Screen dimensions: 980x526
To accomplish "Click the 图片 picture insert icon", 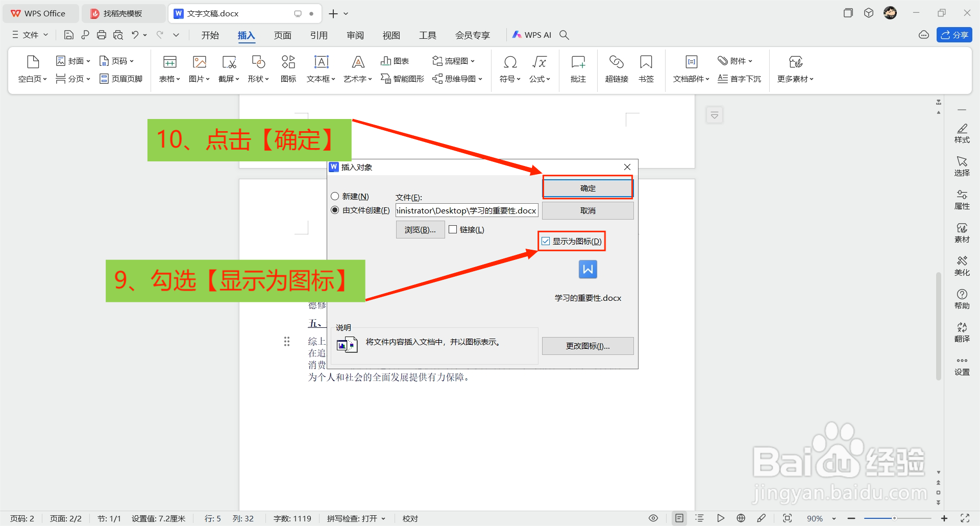I will 199,69.
